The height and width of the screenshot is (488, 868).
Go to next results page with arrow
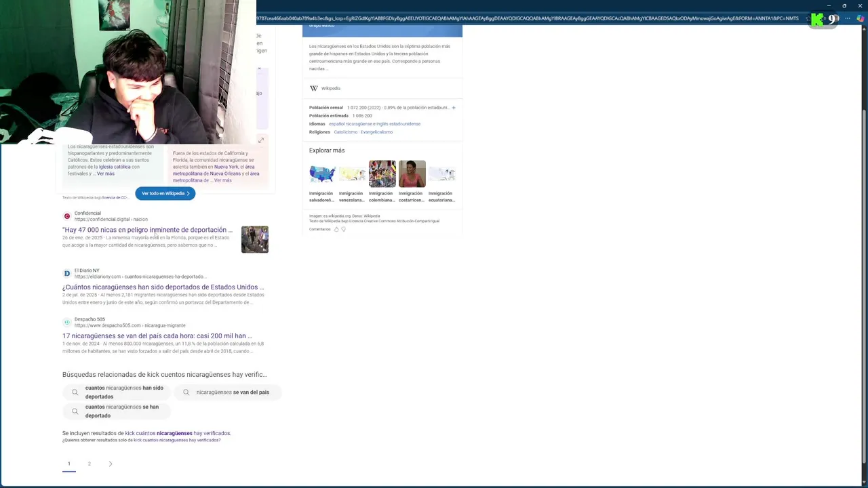point(111,464)
